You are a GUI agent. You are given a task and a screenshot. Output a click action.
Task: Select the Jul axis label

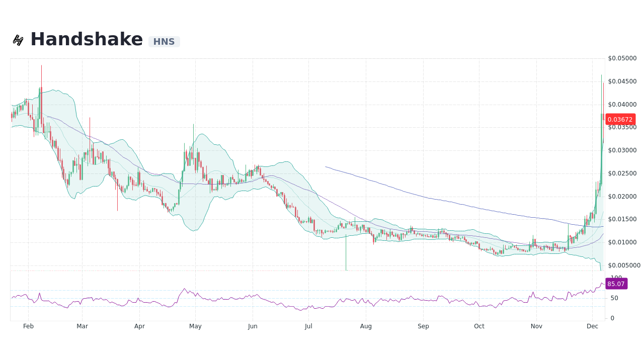pos(308,326)
